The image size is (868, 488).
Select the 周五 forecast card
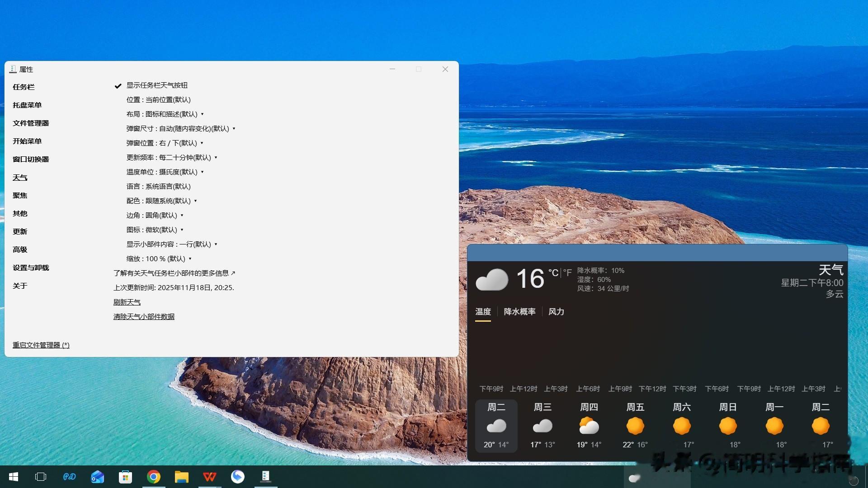tap(635, 425)
